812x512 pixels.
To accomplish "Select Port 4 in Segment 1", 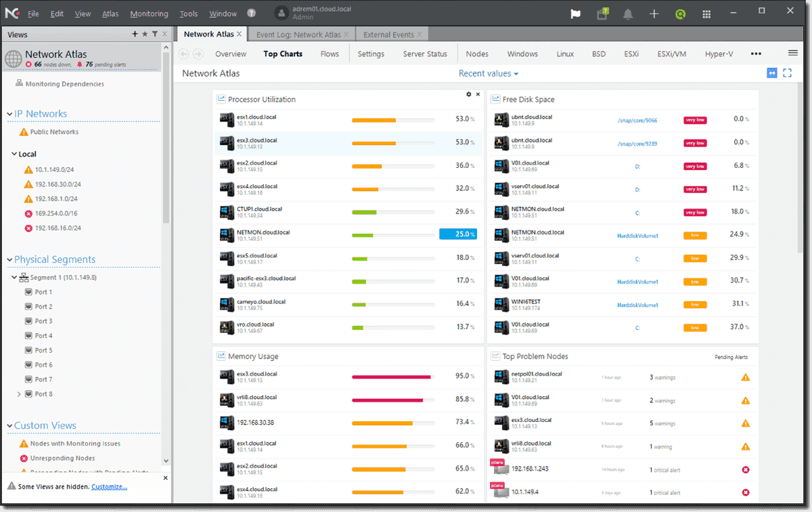I will point(43,336).
